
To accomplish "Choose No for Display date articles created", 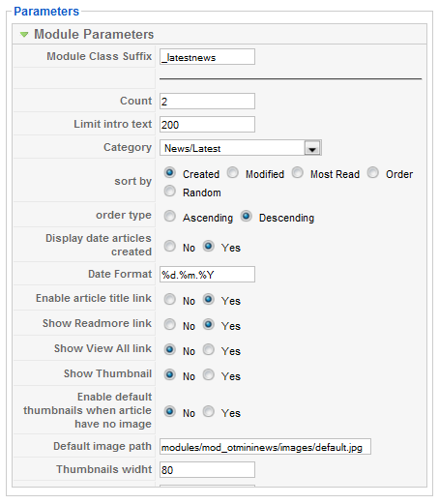I will coord(169,247).
